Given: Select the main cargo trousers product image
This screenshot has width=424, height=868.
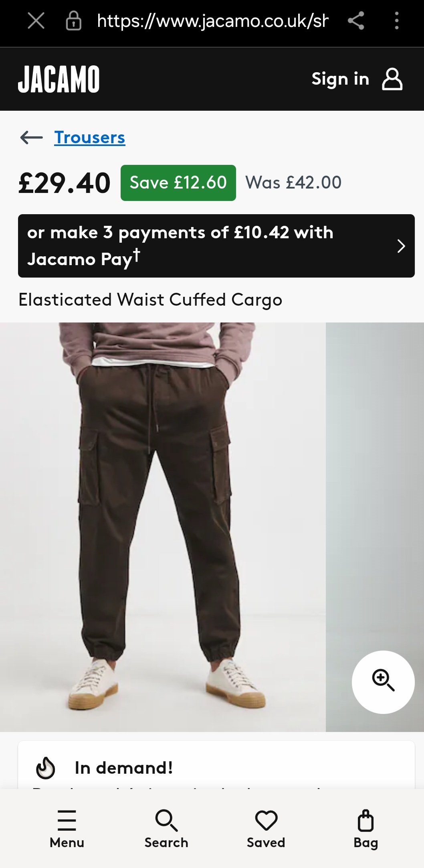Looking at the screenshot, I should coord(163,527).
